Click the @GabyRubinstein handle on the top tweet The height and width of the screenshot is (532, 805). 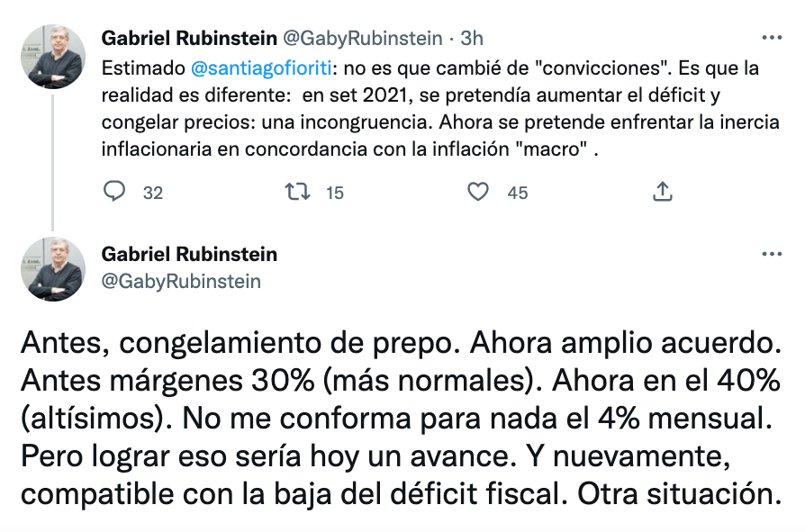(363, 39)
